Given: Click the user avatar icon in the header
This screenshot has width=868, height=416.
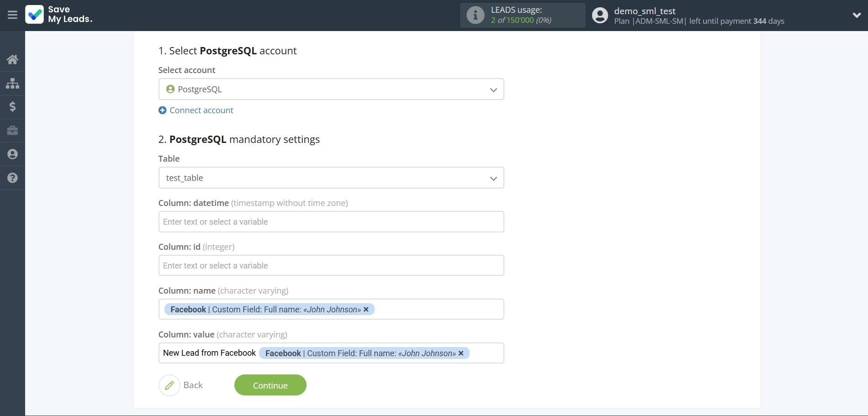Looking at the screenshot, I should 600,15.
